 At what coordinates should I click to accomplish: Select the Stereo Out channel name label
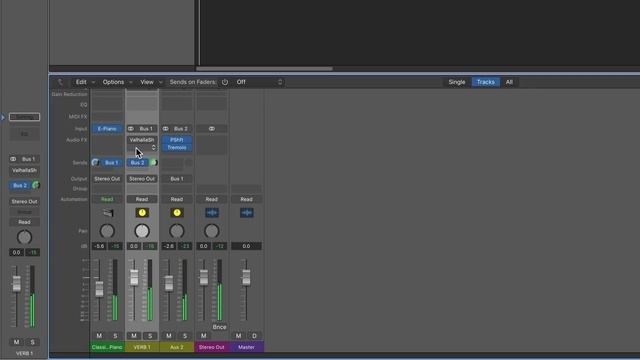pyautogui.click(x=211, y=347)
